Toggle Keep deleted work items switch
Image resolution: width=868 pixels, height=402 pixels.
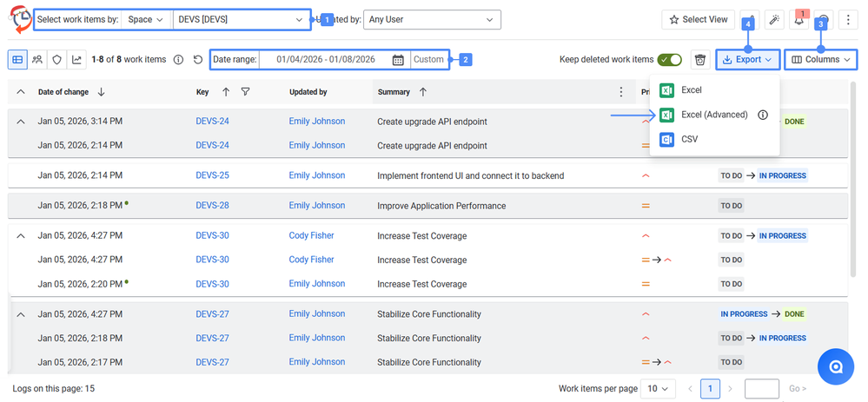tap(670, 60)
